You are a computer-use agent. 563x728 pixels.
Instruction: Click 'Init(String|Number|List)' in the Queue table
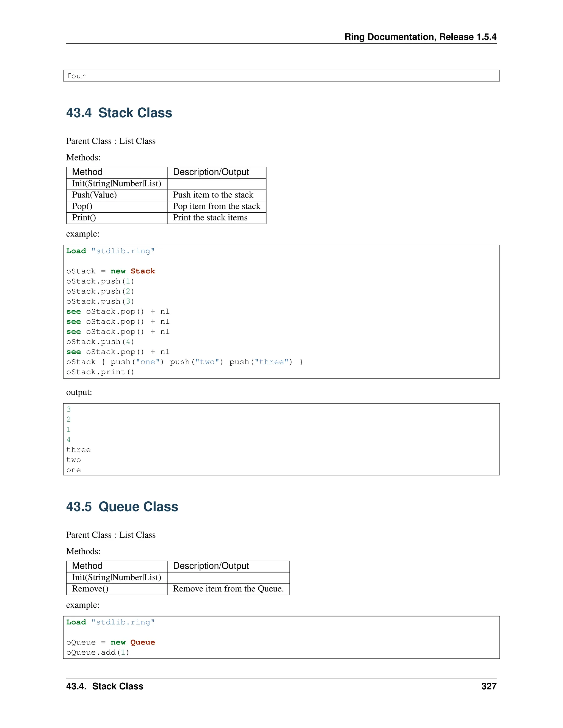pos(117,577)
